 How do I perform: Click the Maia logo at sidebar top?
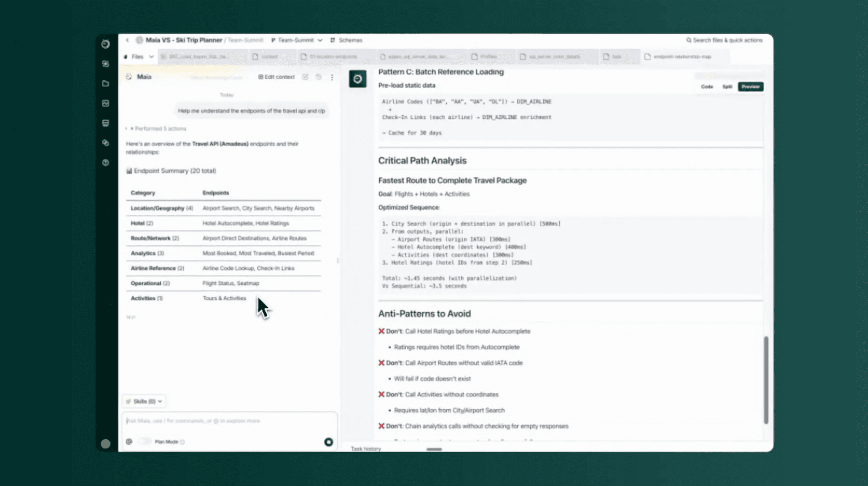(x=105, y=44)
